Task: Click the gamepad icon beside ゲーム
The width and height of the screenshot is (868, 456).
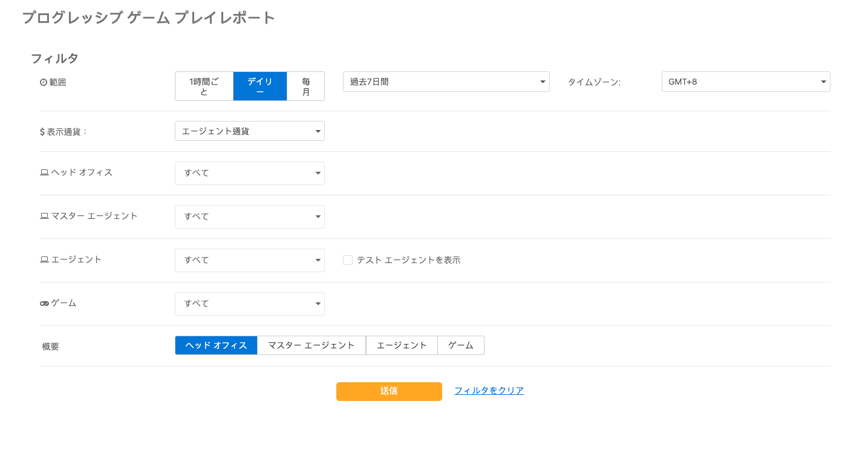Action: (44, 303)
